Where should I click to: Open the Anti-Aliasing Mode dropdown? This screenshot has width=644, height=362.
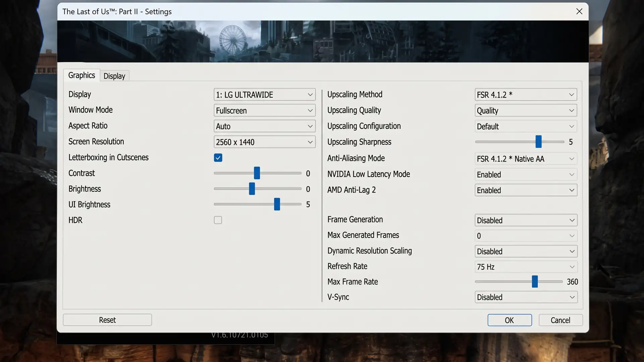pos(526,159)
